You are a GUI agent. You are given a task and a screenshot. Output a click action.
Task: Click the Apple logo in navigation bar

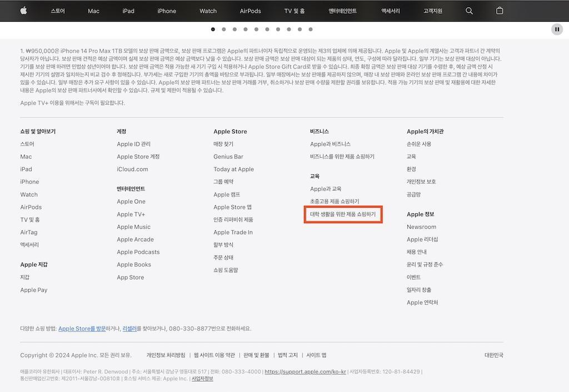(x=23, y=11)
